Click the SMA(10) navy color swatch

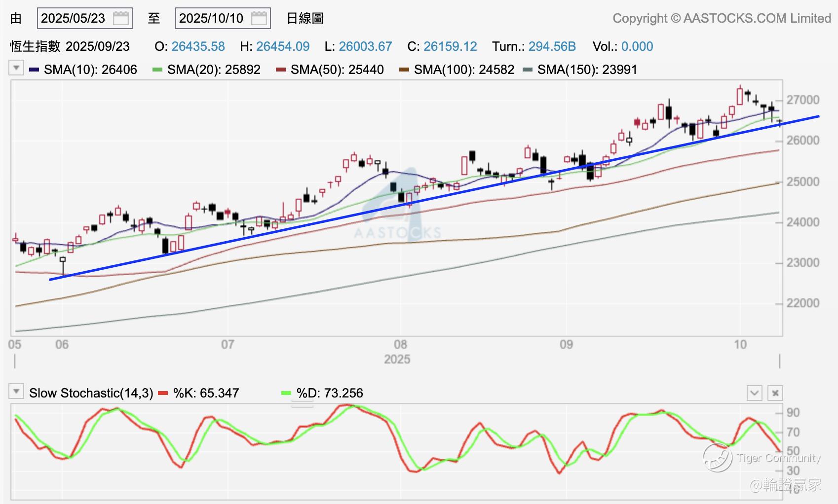click(x=34, y=70)
